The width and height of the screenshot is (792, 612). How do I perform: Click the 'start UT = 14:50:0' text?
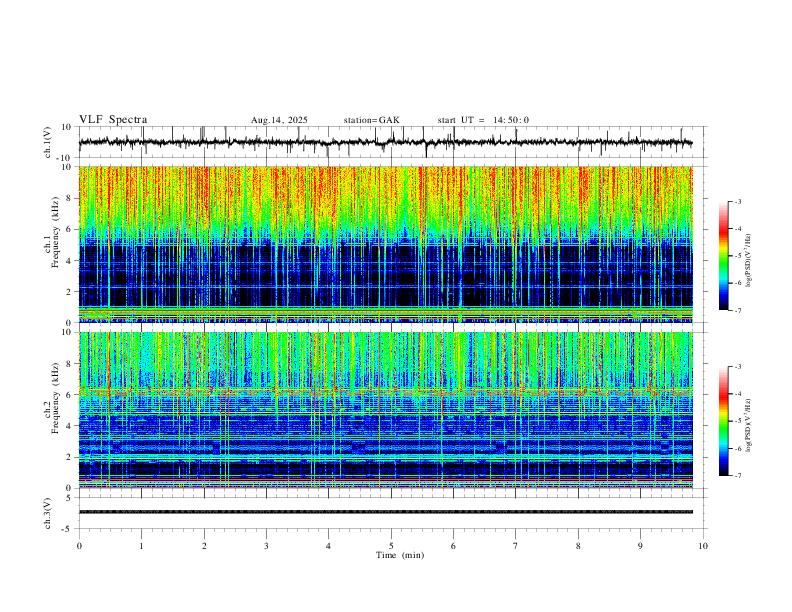pos(483,120)
